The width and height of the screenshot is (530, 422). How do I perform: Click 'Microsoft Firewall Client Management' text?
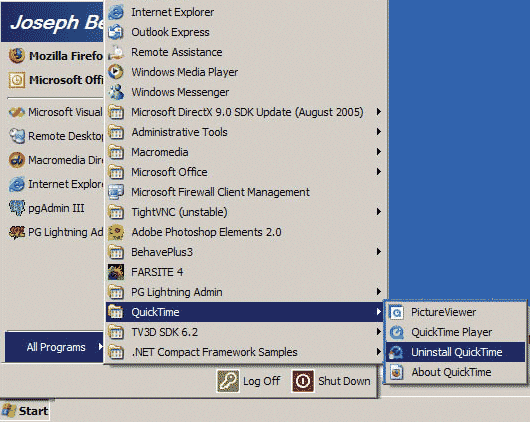coord(220,192)
